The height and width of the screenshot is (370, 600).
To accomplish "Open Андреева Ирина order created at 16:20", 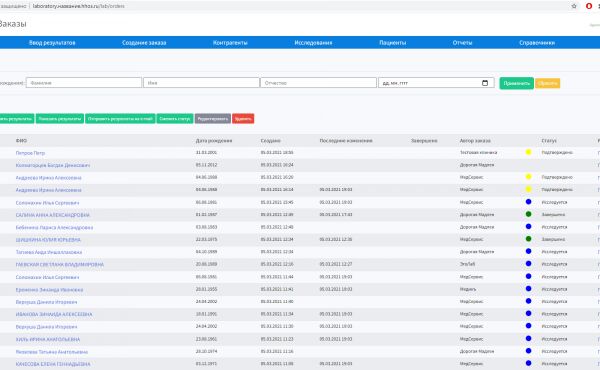I will (x=49, y=178).
